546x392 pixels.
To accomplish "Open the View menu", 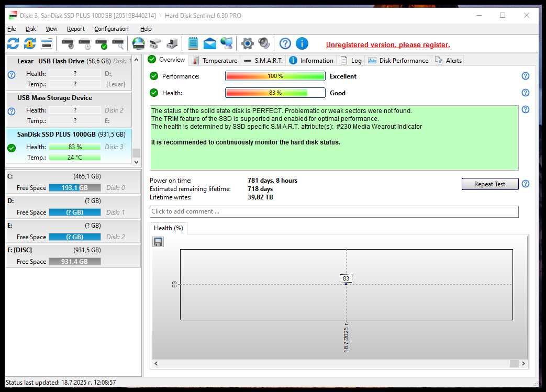I will click(51, 29).
